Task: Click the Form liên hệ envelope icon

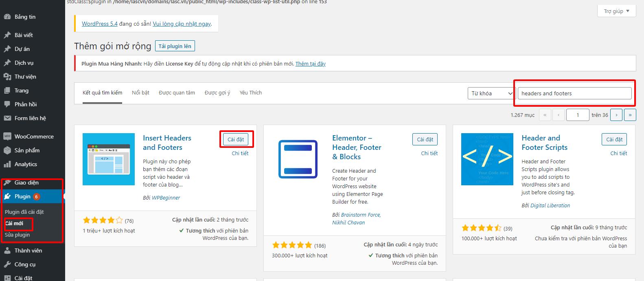Action: click(x=7, y=118)
